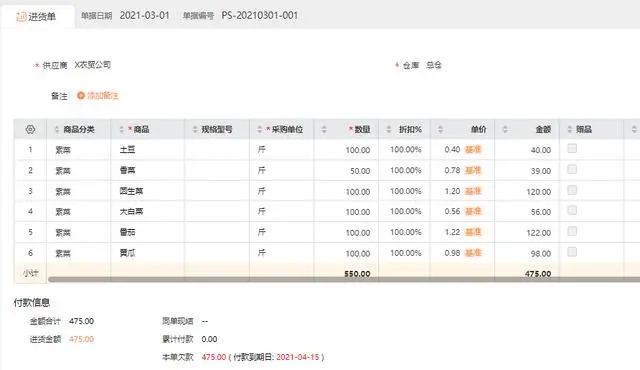Click 基准 next to price 1.20
This screenshot has height=370, width=640.
(473, 191)
